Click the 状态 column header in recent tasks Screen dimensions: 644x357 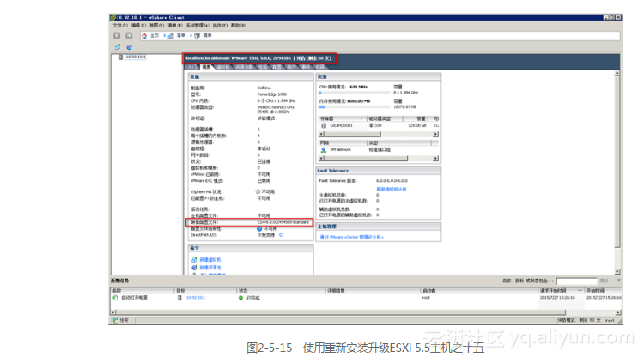[282, 291]
